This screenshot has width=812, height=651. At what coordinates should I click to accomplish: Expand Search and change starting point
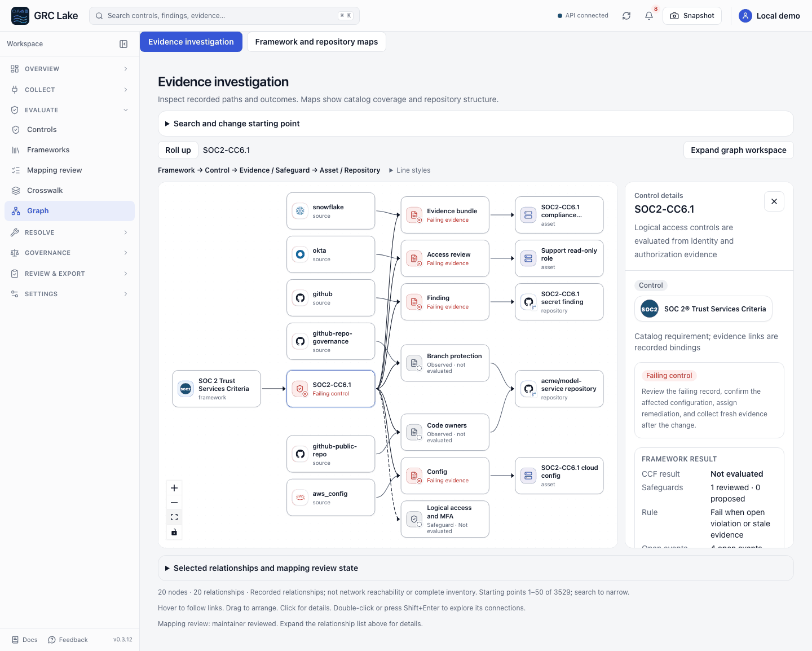(476, 124)
